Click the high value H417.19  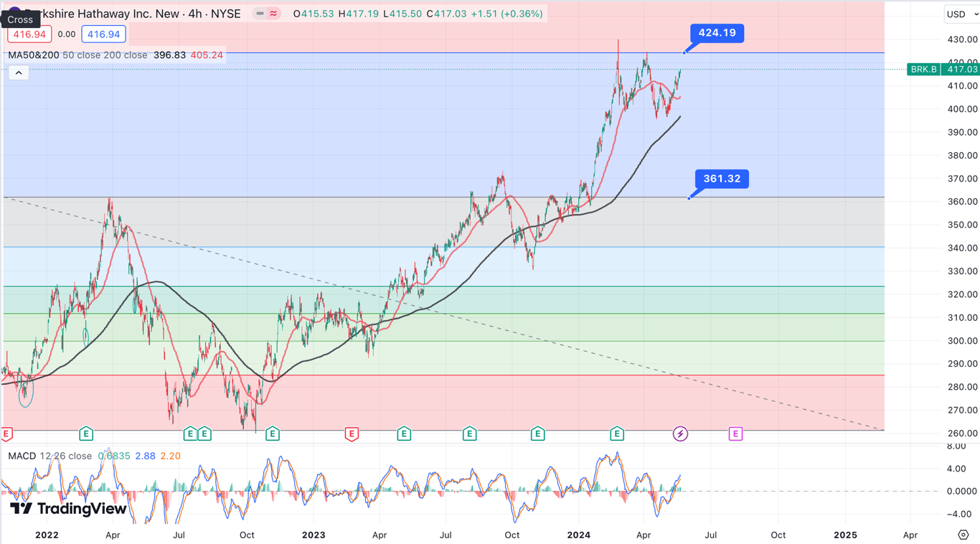pos(359,14)
